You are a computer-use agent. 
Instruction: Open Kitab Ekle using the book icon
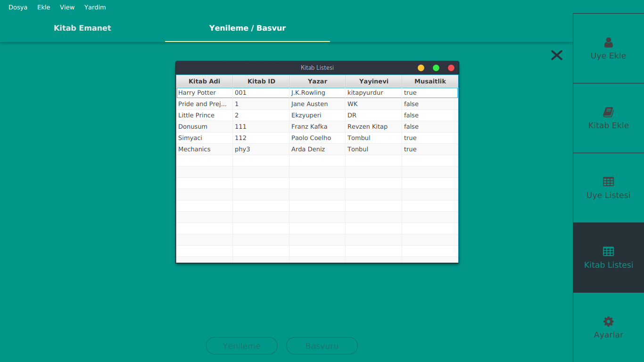(608, 113)
